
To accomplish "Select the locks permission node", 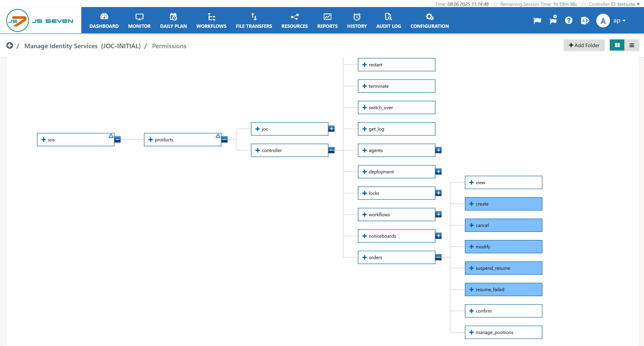I will [x=396, y=193].
